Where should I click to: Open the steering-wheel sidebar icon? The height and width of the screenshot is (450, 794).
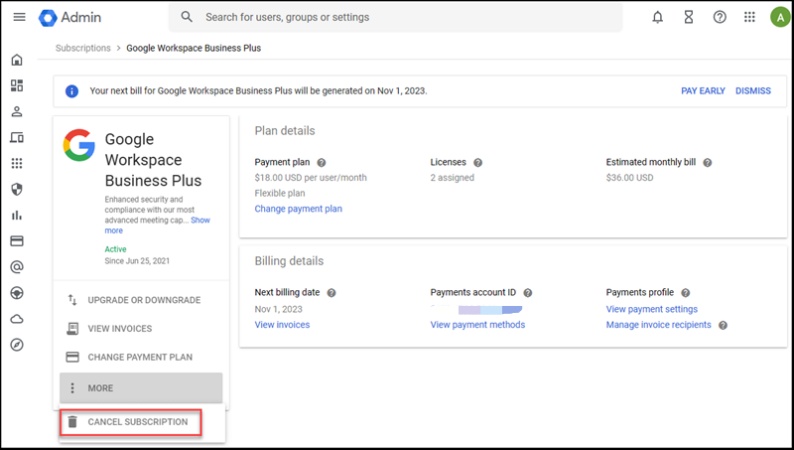[x=17, y=293]
